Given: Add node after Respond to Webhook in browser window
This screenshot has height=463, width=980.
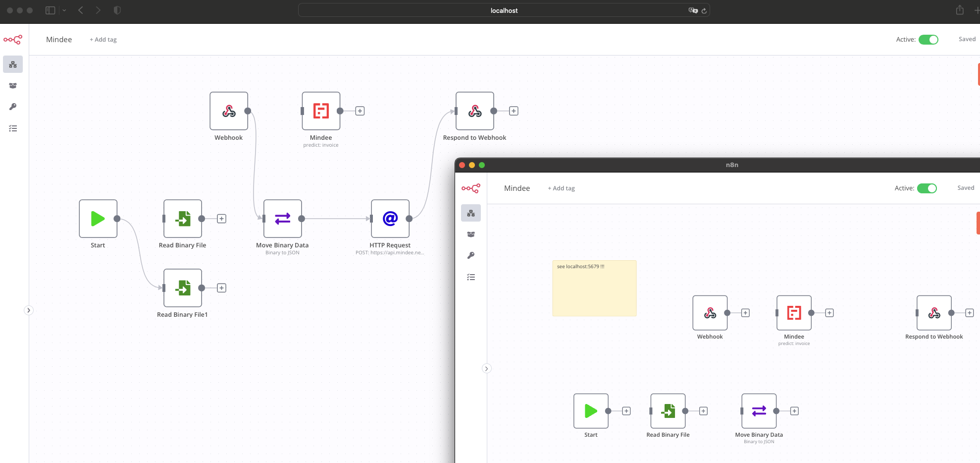Looking at the screenshot, I should tap(514, 111).
